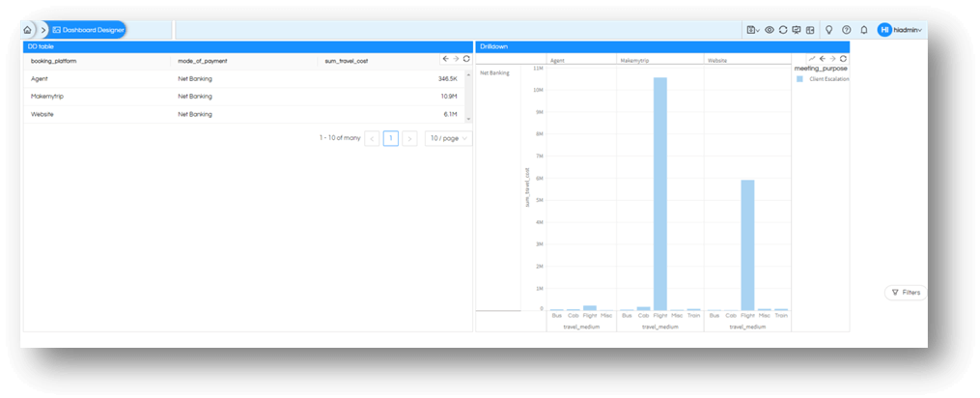Click the Client Escalation legend color swatch
The height and width of the screenshot is (398, 980).
pyautogui.click(x=800, y=79)
